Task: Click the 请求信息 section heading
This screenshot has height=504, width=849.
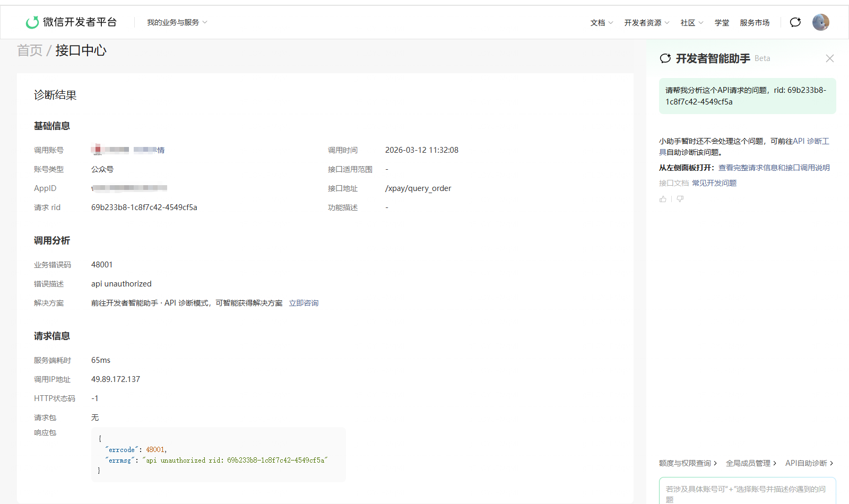Action: point(52,336)
